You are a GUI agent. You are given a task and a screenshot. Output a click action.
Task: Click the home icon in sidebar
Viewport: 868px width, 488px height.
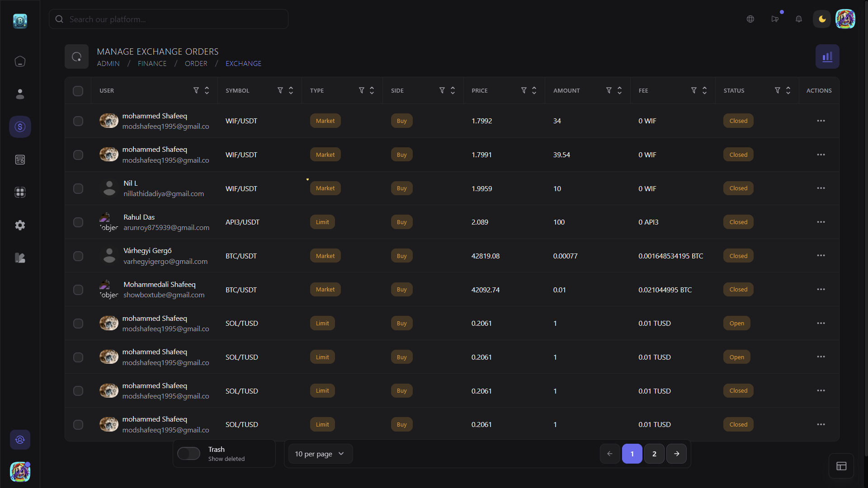point(20,61)
